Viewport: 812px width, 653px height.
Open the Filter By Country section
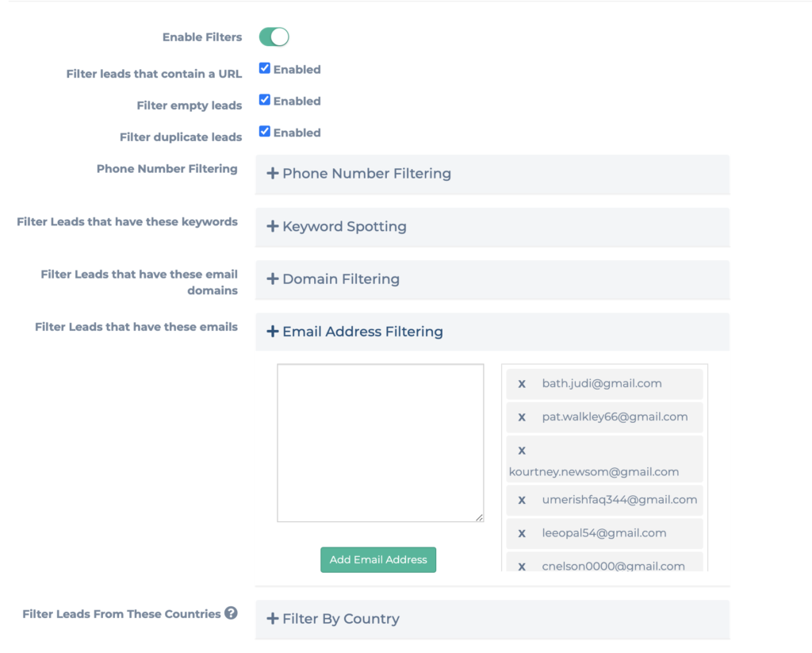(x=340, y=619)
